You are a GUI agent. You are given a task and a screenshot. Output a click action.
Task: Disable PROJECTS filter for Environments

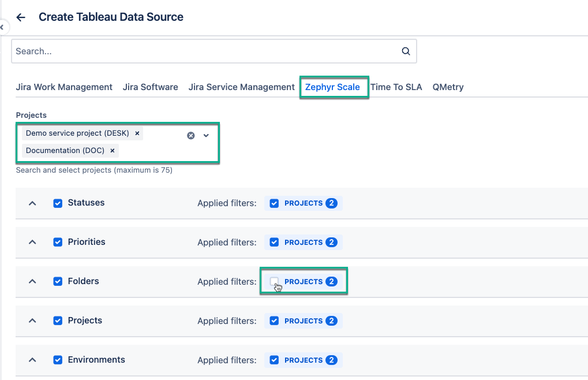(x=274, y=360)
